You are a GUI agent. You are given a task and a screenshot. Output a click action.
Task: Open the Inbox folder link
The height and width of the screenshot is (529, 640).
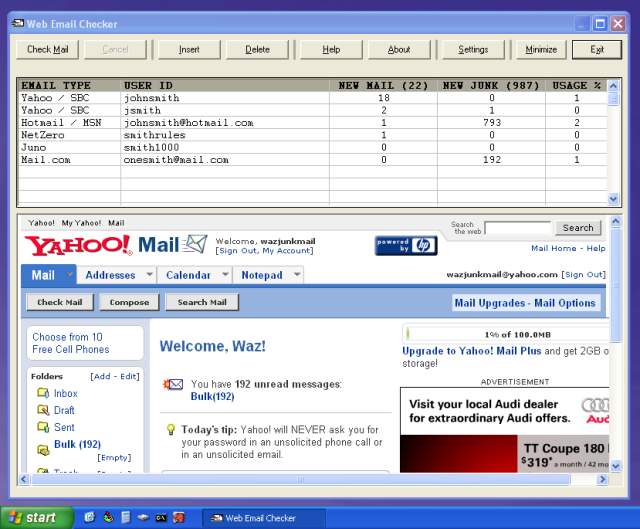coord(66,393)
